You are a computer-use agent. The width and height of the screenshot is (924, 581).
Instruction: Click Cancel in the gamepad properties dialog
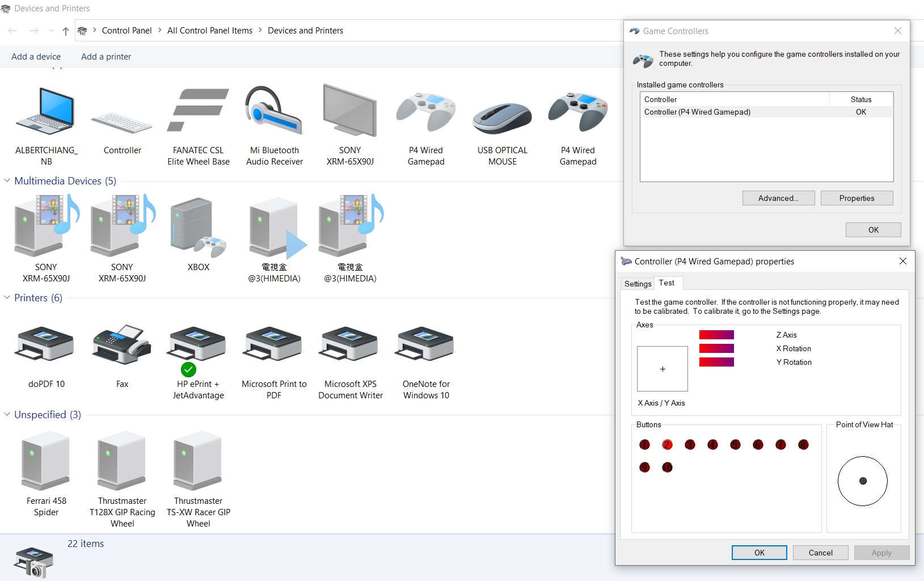(x=820, y=553)
